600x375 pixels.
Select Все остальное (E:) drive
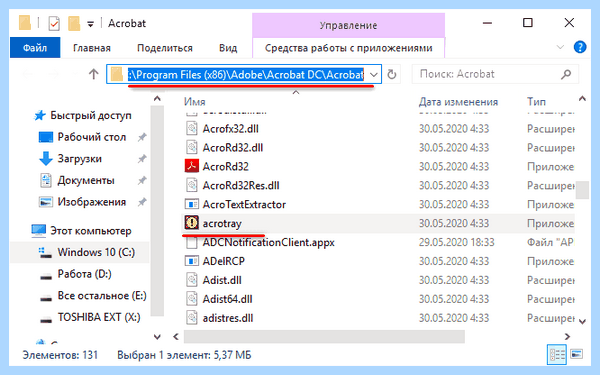[102, 295]
